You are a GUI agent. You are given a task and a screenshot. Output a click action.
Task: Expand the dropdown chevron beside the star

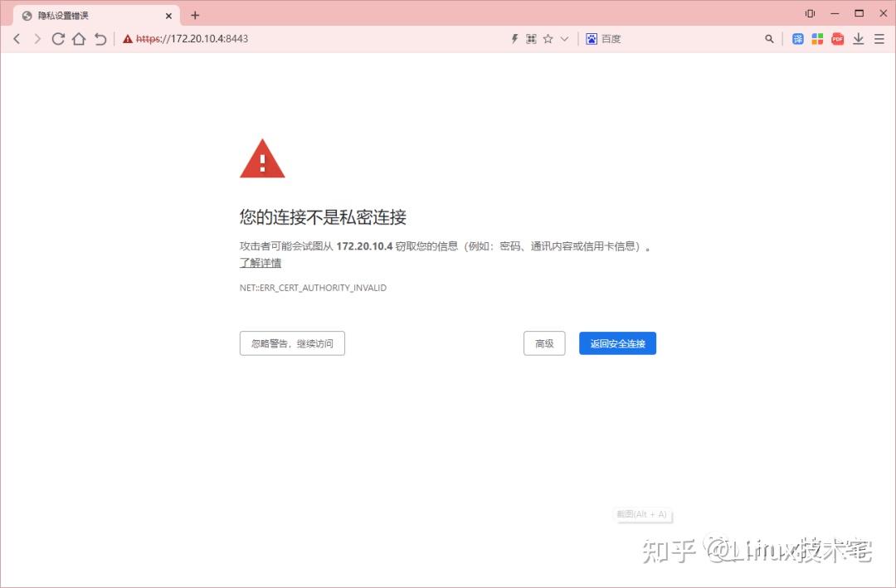pyautogui.click(x=565, y=39)
